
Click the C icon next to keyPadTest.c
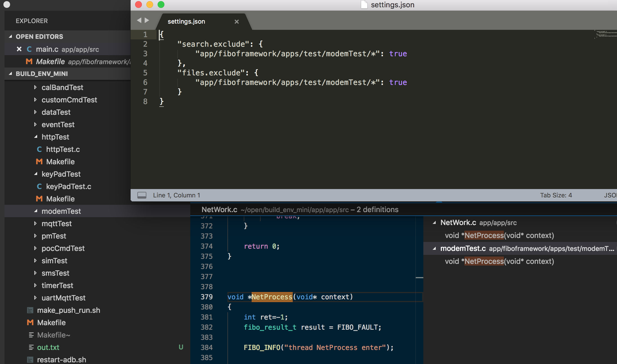39,187
